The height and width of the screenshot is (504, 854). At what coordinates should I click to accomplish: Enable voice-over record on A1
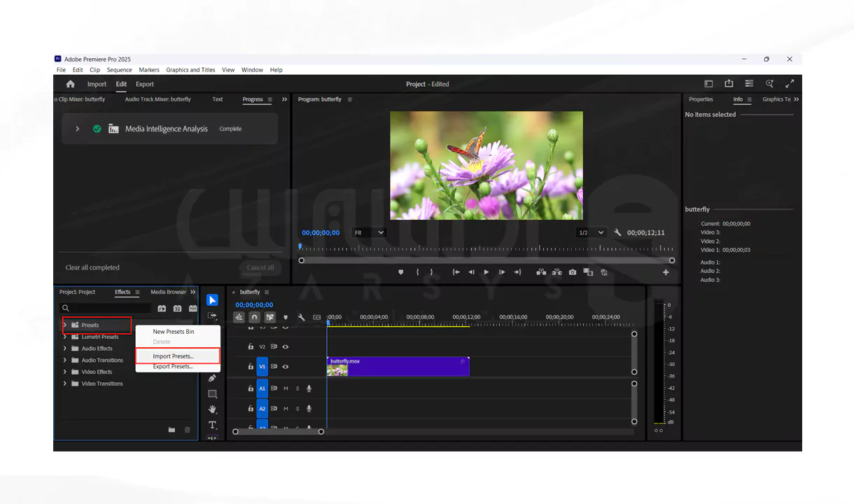click(x=309, y=388)
